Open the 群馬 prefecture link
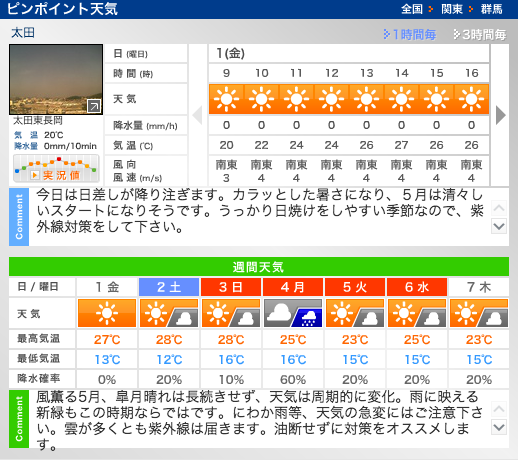Image resolution: width=518 pixels, height=461 pixels. pos(492,9)
